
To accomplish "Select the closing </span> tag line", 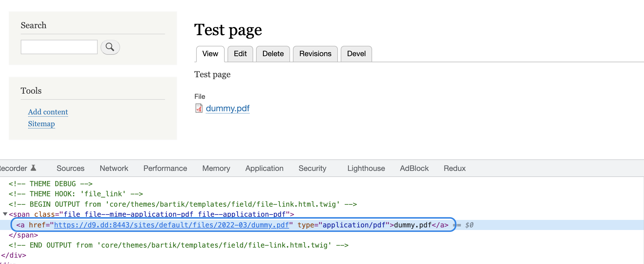I will click(x=23, y=235).
